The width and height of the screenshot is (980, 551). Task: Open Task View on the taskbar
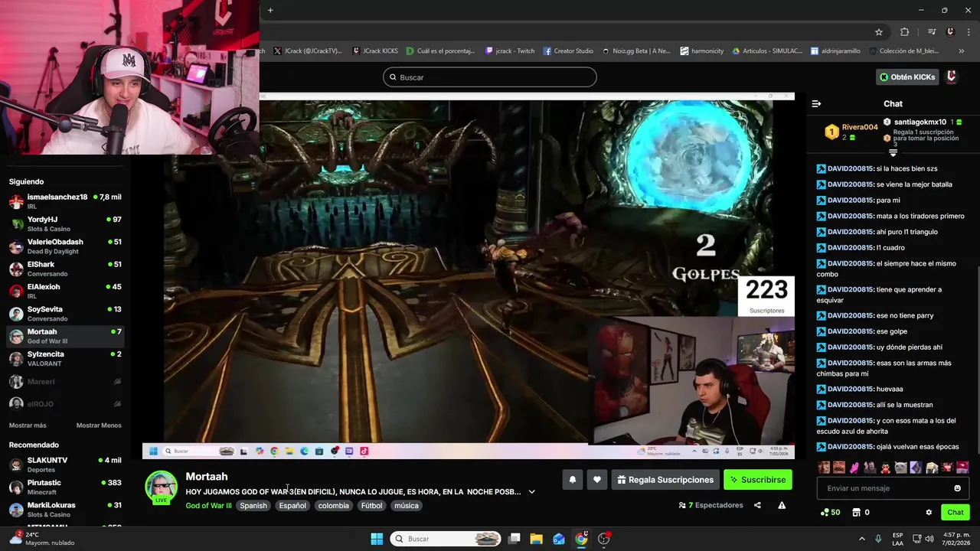click(514, 539)
